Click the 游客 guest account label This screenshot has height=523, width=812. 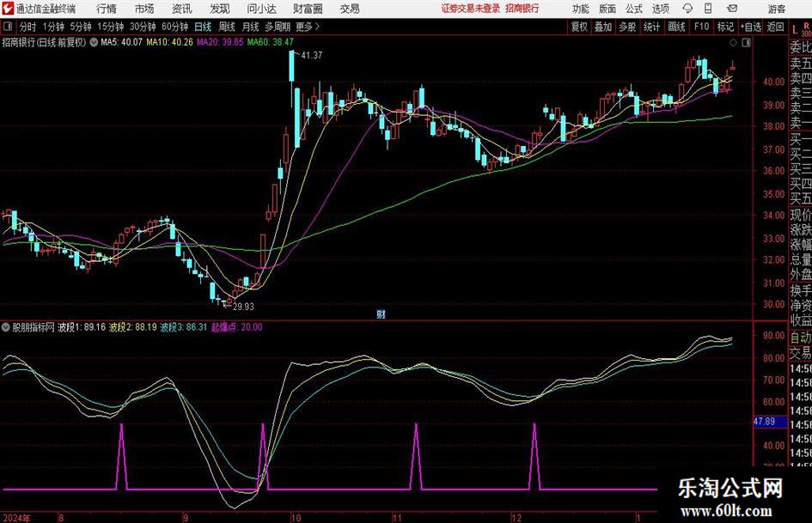[777, 9]
